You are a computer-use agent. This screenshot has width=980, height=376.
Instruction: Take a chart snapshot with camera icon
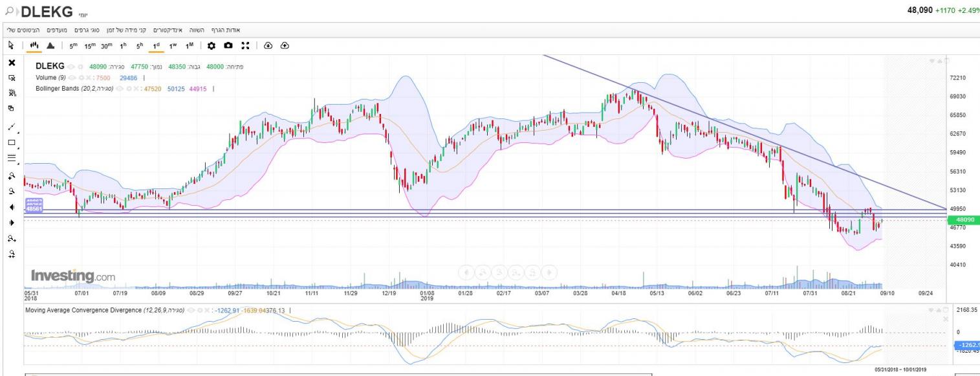pos(228,46)
